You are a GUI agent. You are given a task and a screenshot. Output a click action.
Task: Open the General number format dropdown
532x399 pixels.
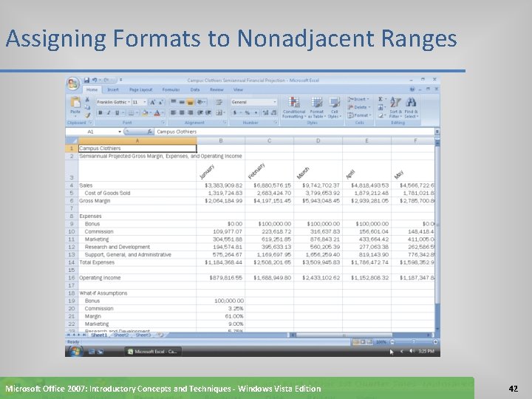click(274, 102)
